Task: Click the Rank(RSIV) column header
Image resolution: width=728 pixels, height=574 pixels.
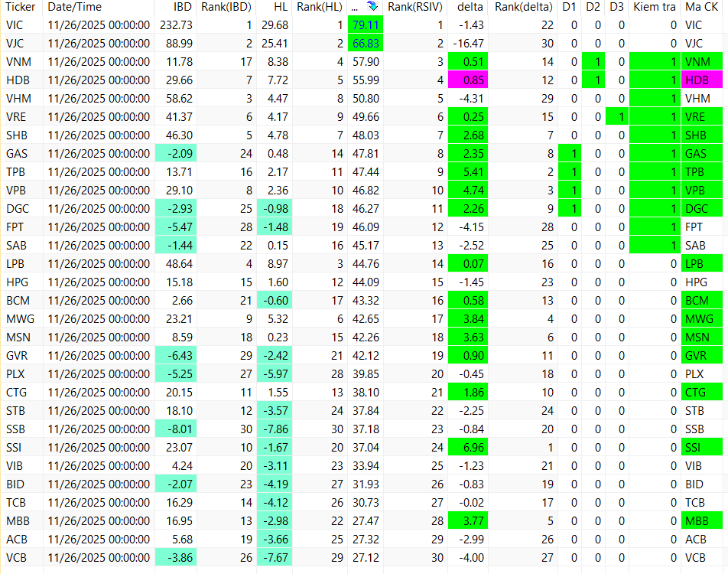Action: [415, 7]
